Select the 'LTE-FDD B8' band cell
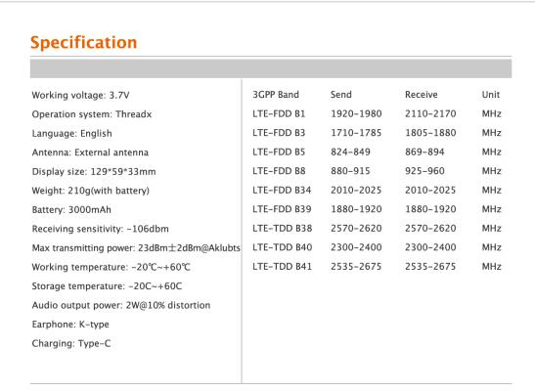 pos(279,171)
